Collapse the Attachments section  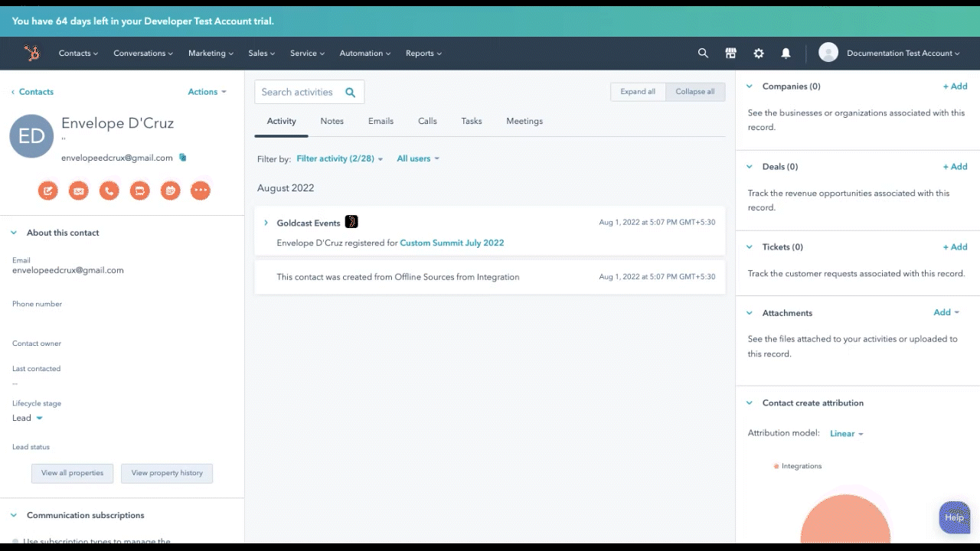coord(749,313)
